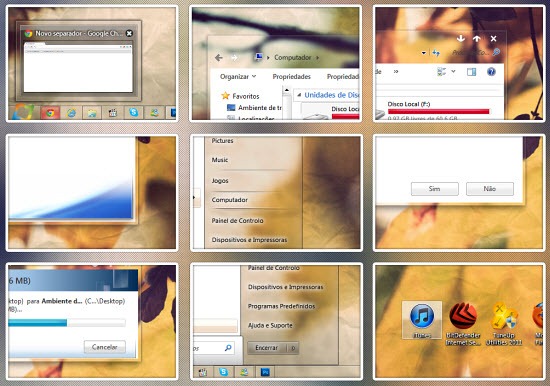550x386 pixels.
Task: Open Explorer help with the blue question mark
Action: (491, 72)
